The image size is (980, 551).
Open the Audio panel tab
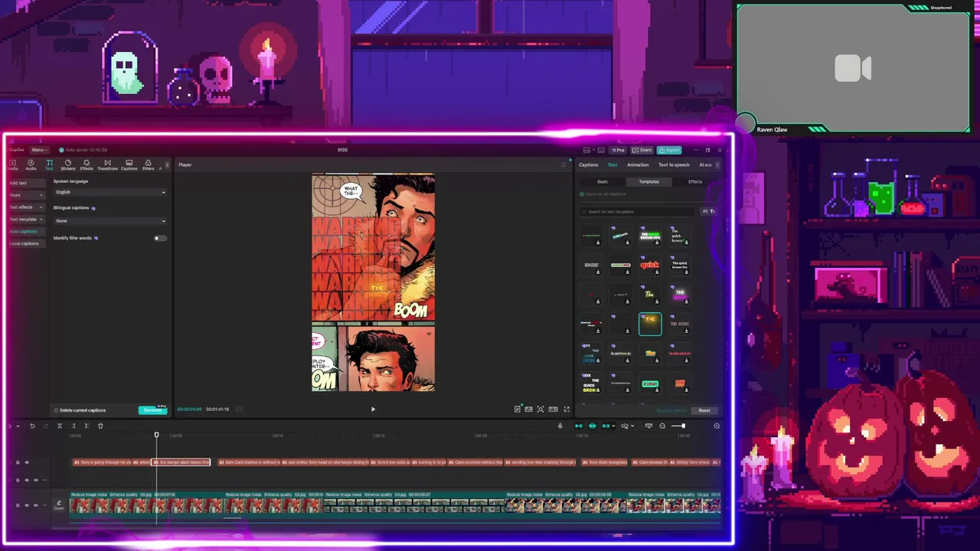click(x=31, y=165)
